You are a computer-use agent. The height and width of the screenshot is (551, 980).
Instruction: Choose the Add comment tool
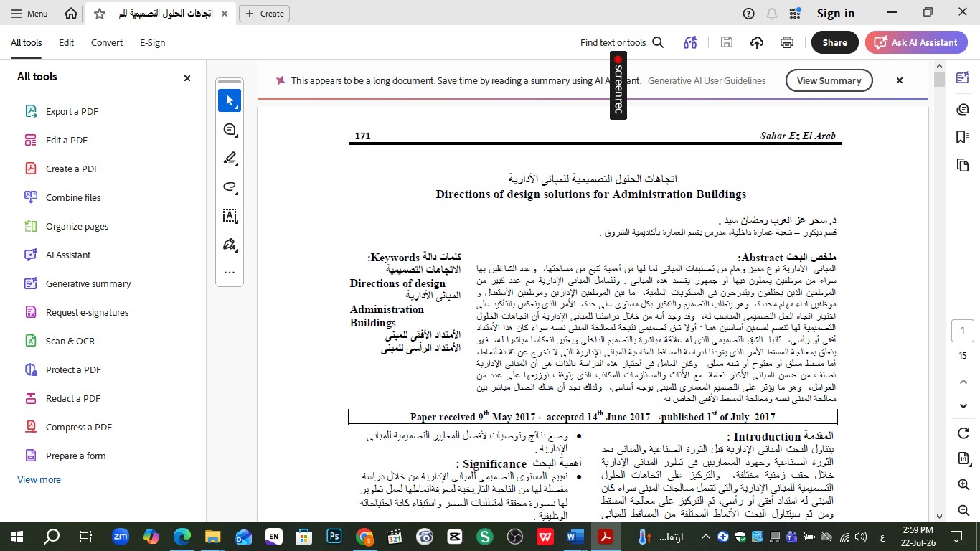[230, 130]
